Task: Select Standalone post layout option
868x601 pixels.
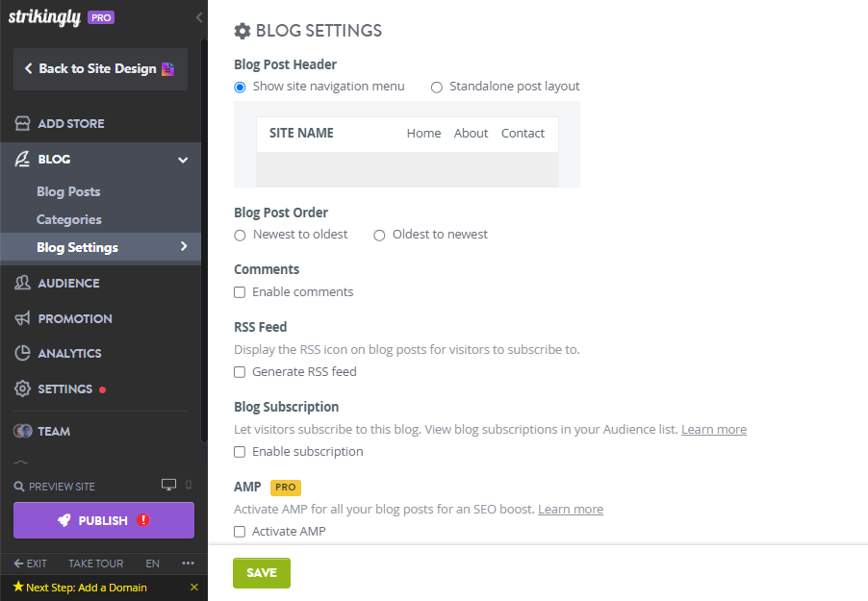Action: [x=437, y=87]
